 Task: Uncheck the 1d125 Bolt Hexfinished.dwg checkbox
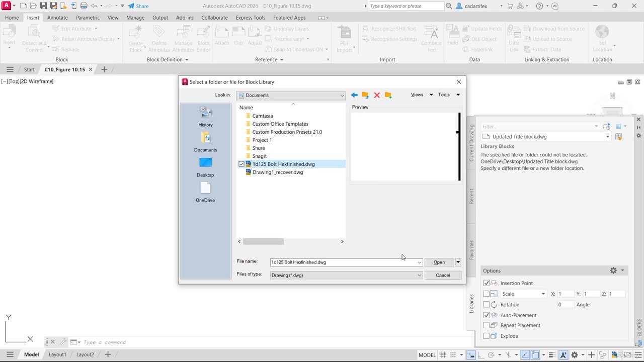click(242, 164)
